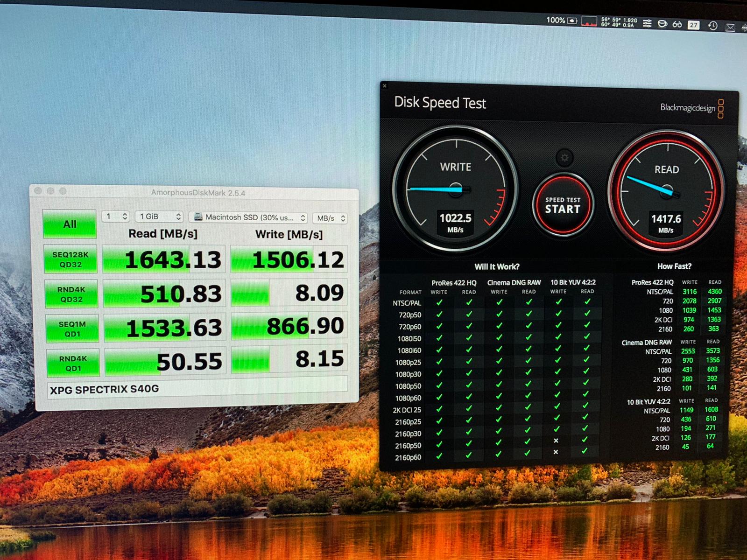Click the Blackmagicdesign logo
The height and width of the screenshot is (560, 747).
(x=692, y=108)
